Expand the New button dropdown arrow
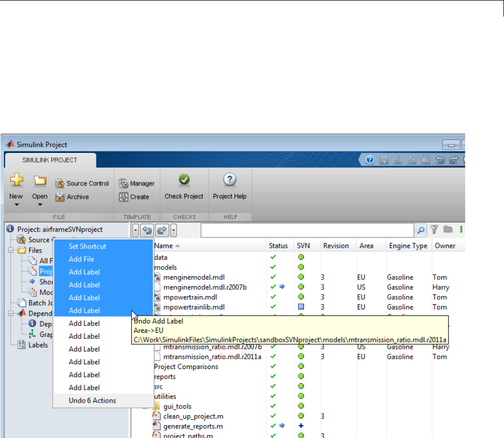The image size is (504, 438). point(17,205)
